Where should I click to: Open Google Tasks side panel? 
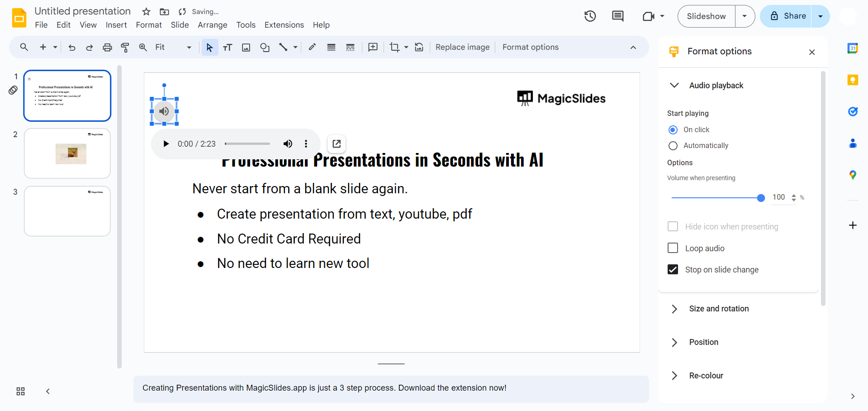(x=853, y=111)
